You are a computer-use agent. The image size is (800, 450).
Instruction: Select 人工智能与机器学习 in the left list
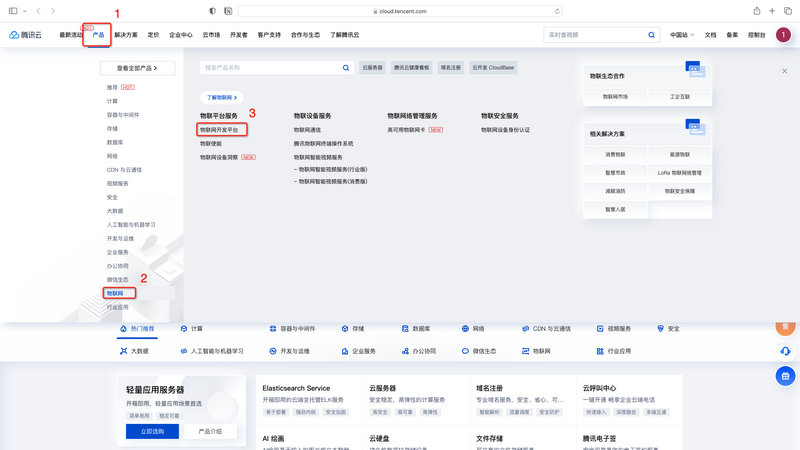(131, 224)
